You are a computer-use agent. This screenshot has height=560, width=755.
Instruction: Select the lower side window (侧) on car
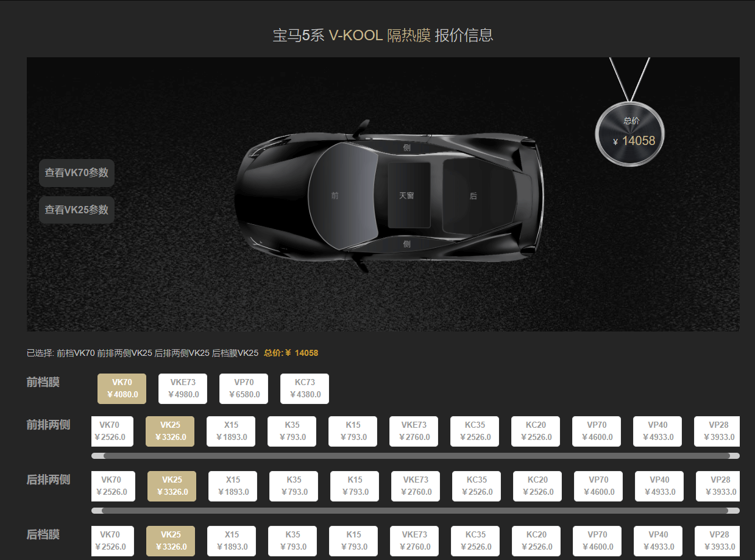pyautogui.click(x=406, y=244)
